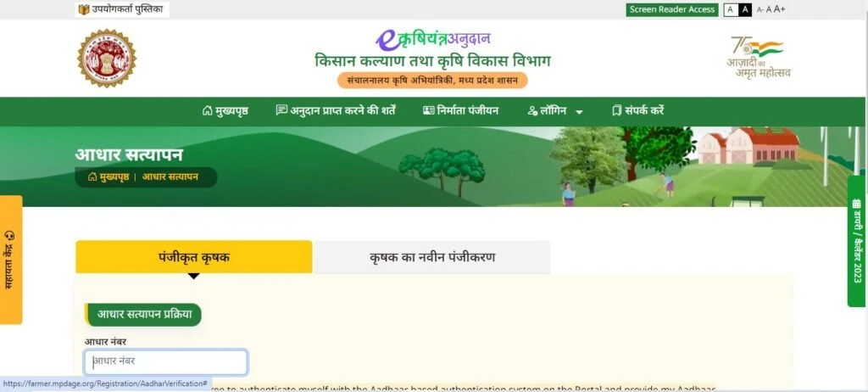Open the सहायता केंद्र side panel

(10, 260)
